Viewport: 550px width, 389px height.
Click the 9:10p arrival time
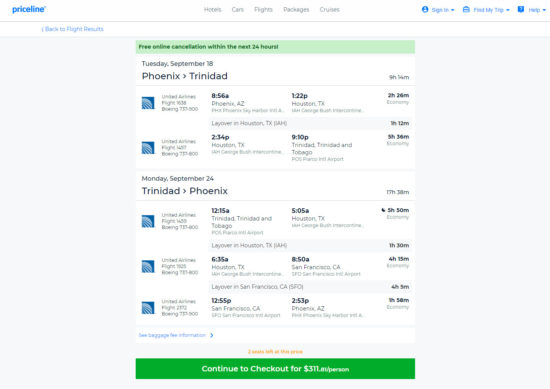pos(300,137)
